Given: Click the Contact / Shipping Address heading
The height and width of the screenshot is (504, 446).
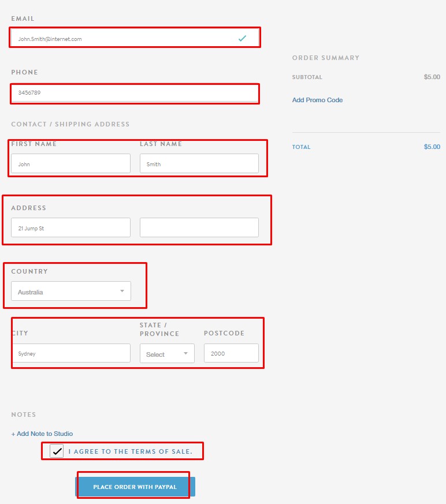Looking at the screenshot, I should coord(70,124).
